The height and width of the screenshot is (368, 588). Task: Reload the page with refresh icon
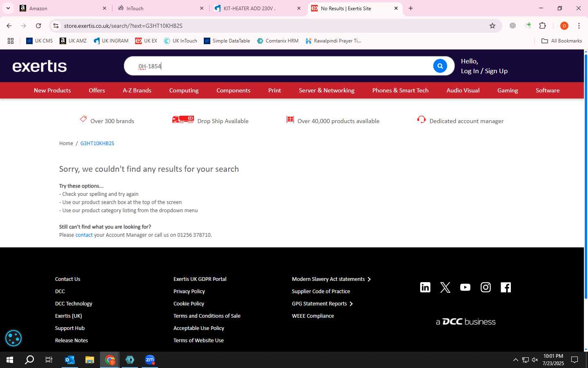pos(38,26)
